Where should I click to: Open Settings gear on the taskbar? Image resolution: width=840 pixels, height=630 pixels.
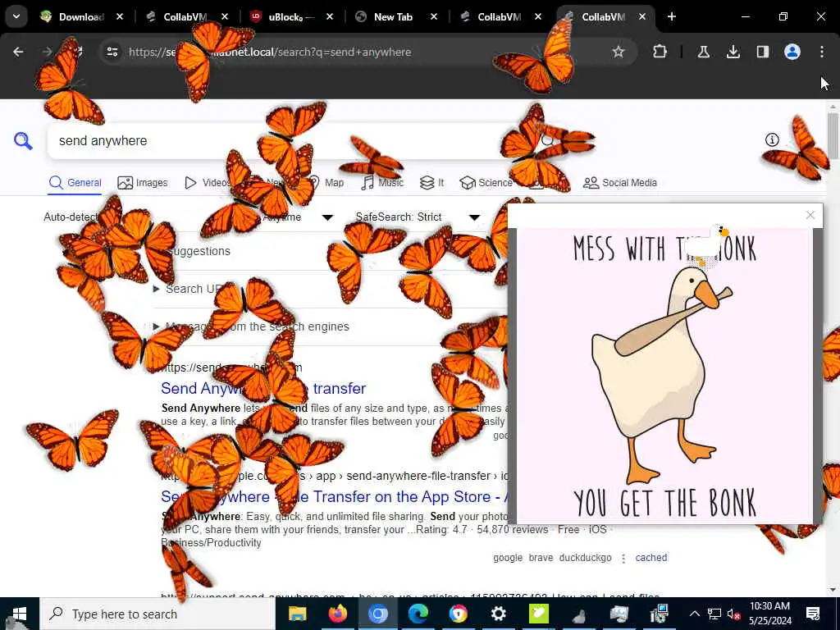click(x=498, y=614)
